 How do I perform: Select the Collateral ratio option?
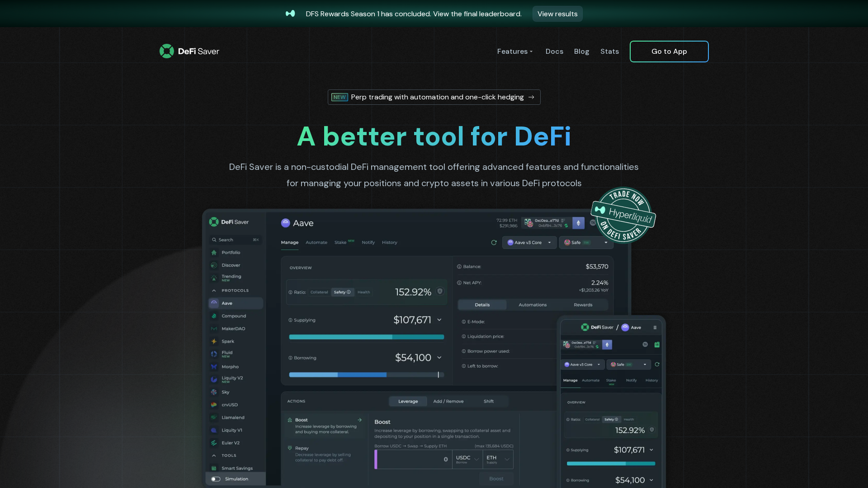pyautogui.click(x=319, y=292)
